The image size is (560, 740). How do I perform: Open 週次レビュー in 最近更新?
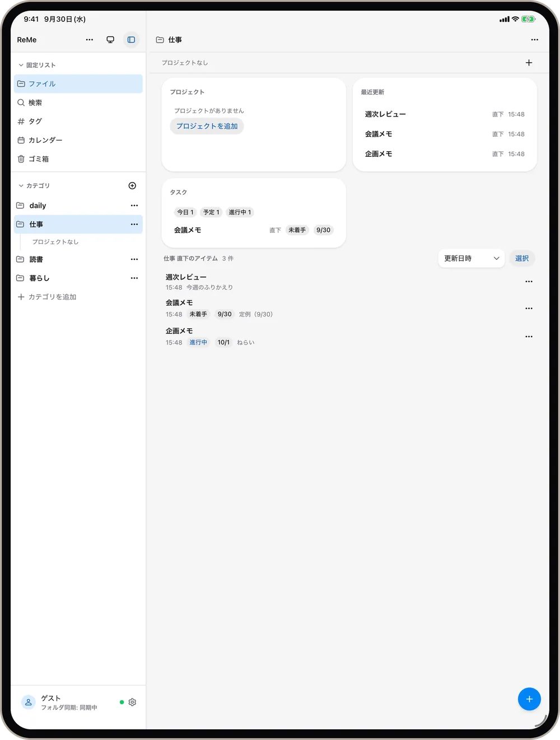(x=445, y=114)
